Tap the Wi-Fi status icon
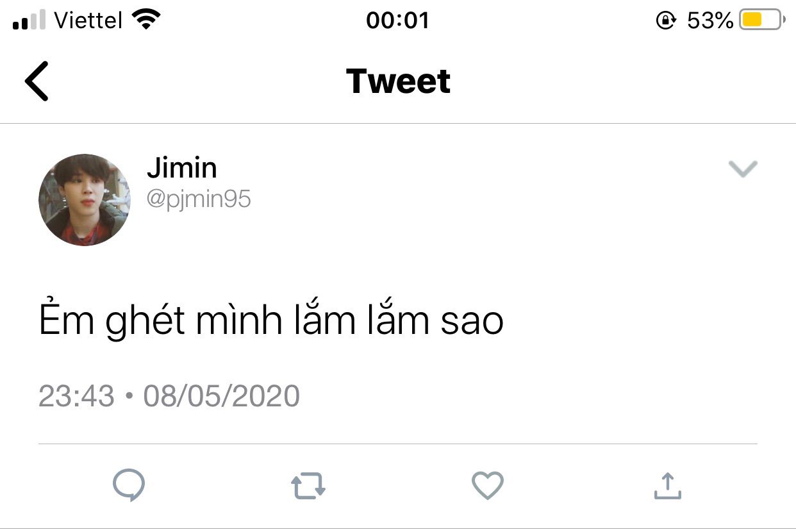 click(145, 20)
